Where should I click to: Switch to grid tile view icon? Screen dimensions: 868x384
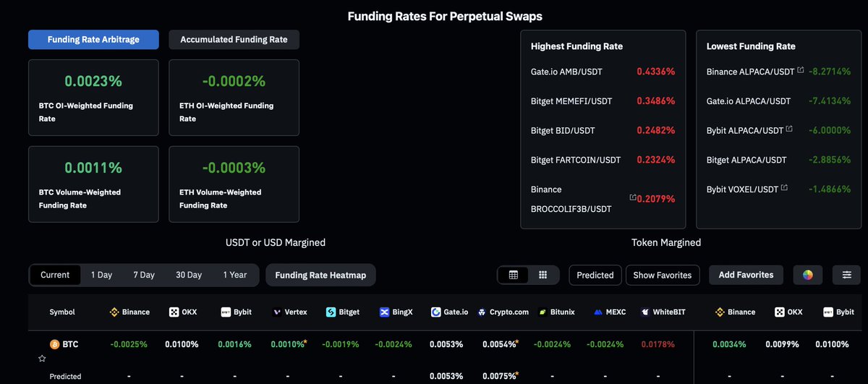pos(542,275)
